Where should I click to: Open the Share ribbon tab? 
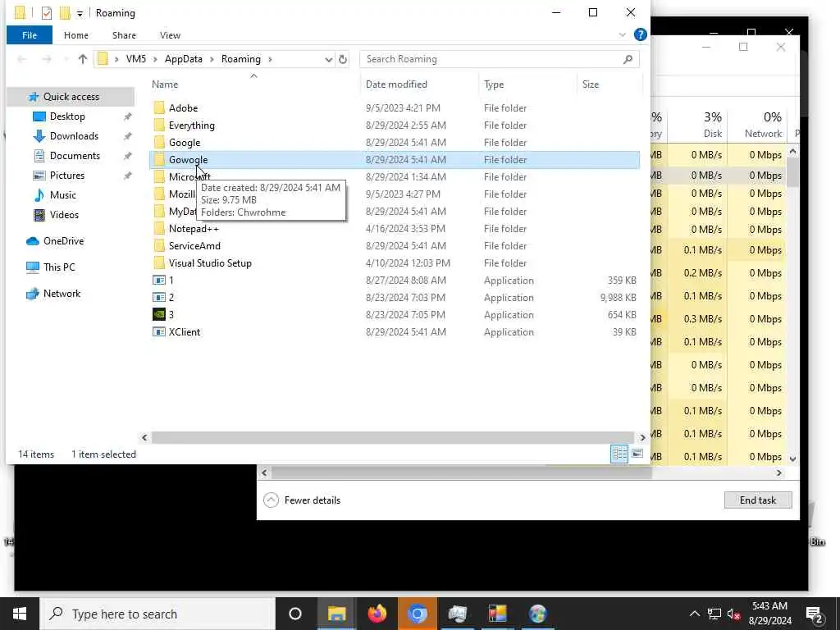pos(124,34)
